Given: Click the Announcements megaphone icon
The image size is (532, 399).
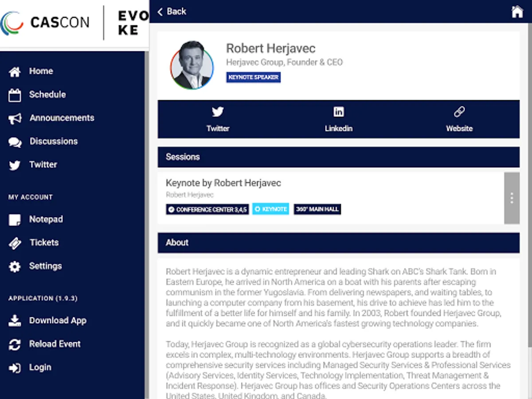Looking at the screenshot, I should [x=15, y=118].
